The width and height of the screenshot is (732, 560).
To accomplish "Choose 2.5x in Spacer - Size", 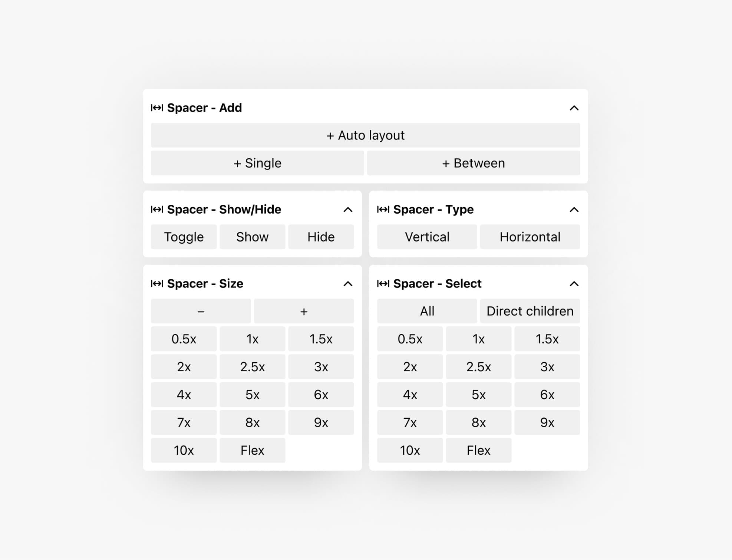I will [x=253, y=367].
